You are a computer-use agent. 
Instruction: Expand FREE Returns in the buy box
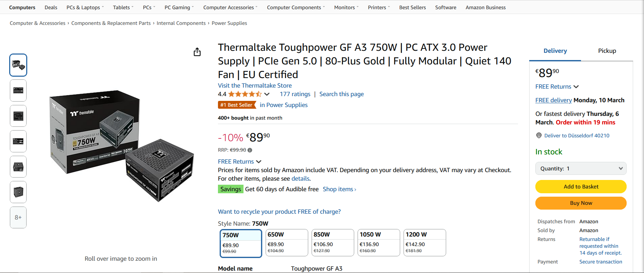pyautogui.click(x=557, y=87)
